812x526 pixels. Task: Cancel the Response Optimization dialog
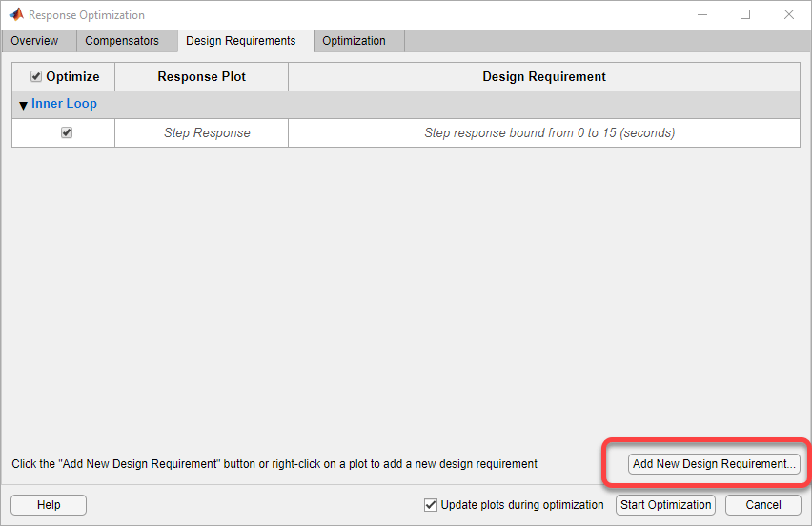click(x=762, y=505)
